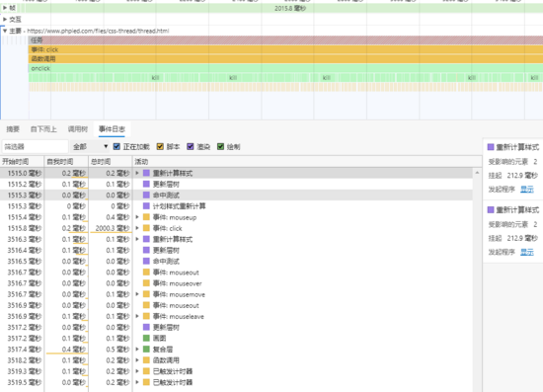
Task: Sort by 自我时间 column header
Action: tap(66, 162)
